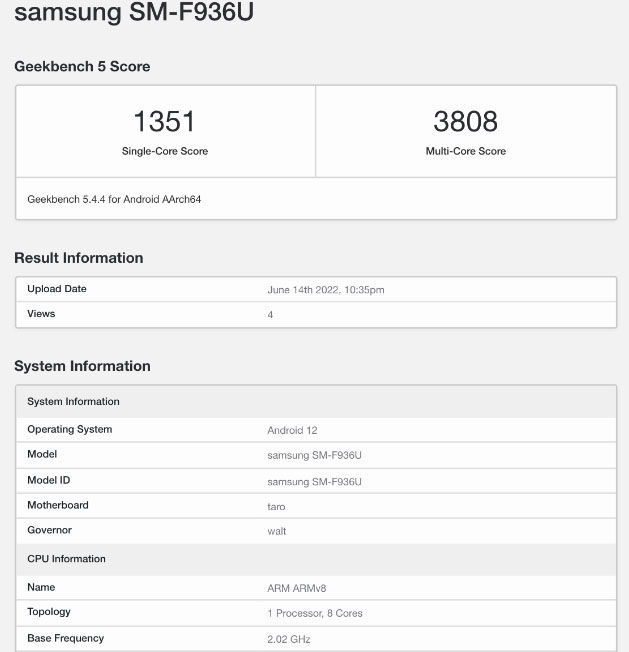Click the multi-core score value 3808
Viewport: 629px width, 652px height.
point(466,121)
